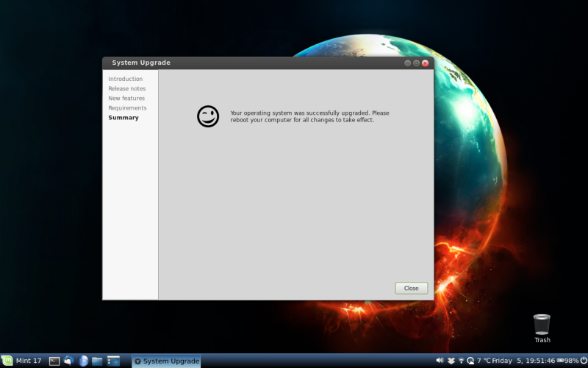Open the Wi-Fi network menu
This screenshot has height=368, width=588.
[461, 361]
